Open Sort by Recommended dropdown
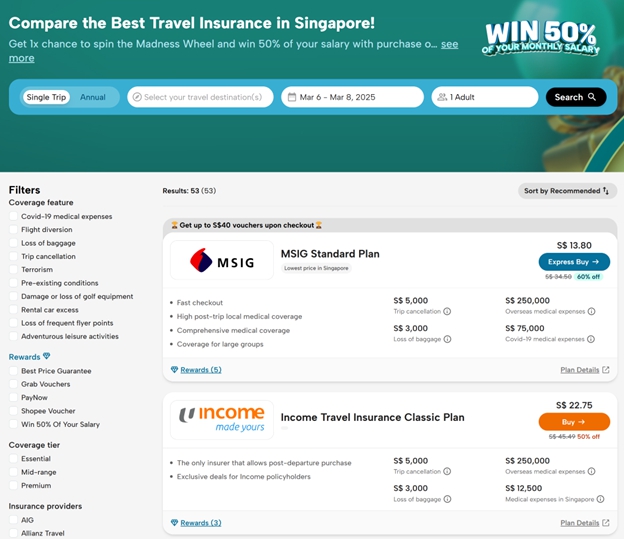Image resolution: width=624 pixels, height=539 pixels. pyautogui.click(x=567, y=191)
